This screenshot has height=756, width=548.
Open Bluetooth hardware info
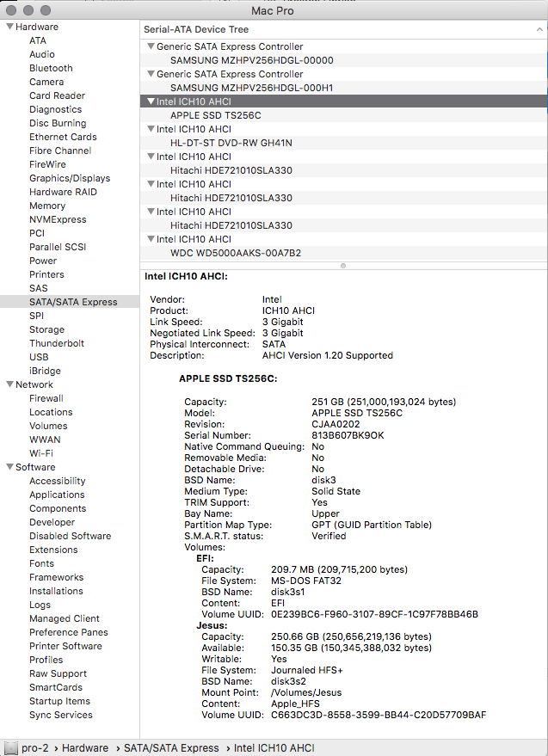pyautogui.click(x=51, y=68)
